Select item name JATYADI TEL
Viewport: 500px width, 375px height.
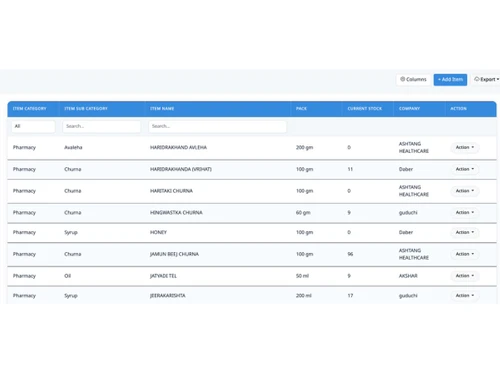coord(163,276)
